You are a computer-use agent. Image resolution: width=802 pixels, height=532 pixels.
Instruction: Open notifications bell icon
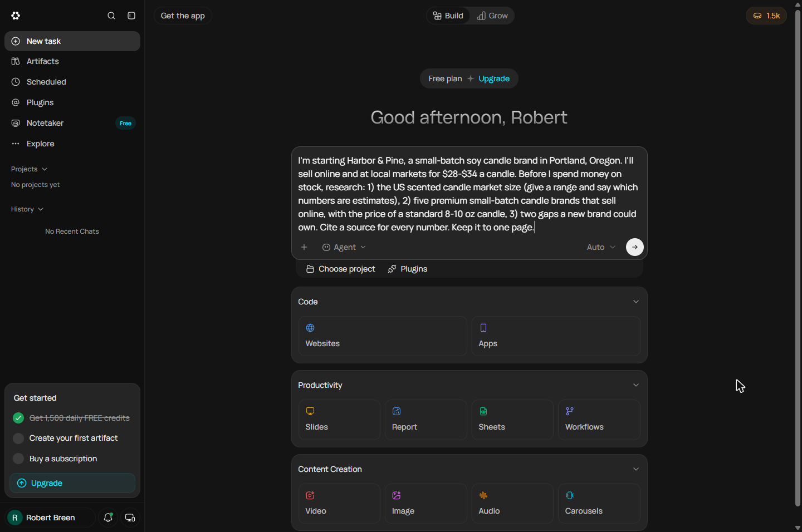click(108, 518)
